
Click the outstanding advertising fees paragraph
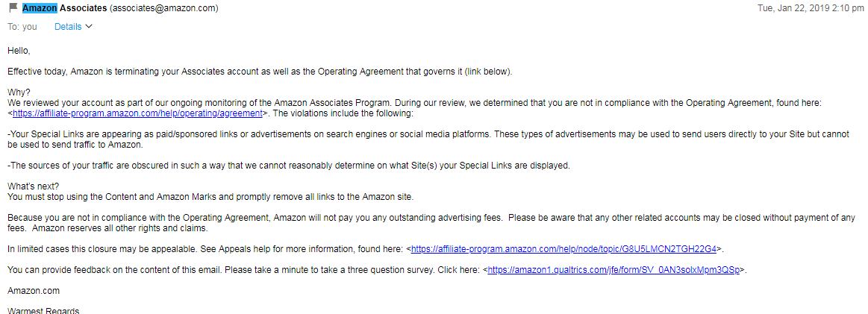[x=431, y=223]
